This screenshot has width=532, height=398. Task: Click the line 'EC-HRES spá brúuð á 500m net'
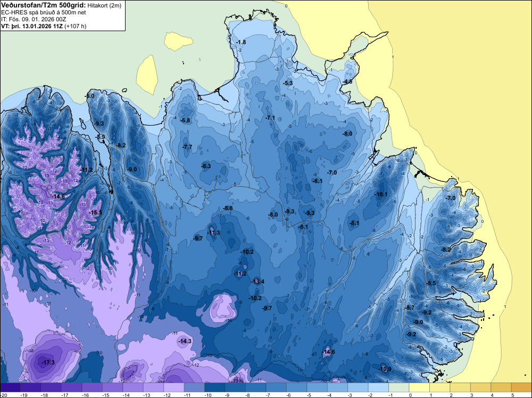[44, 12]
